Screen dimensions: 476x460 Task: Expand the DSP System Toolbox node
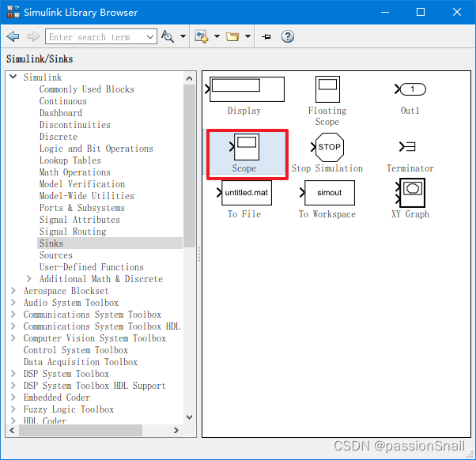coord(13,374)
